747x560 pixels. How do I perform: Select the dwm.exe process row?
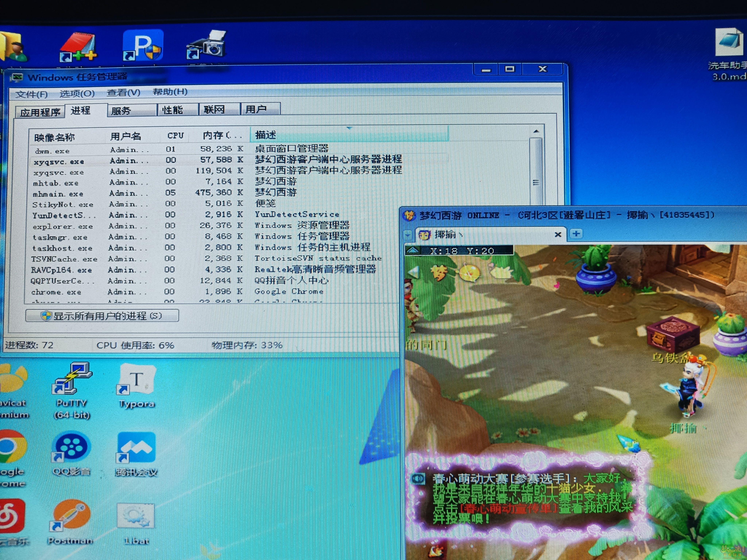tap(240, 149)
